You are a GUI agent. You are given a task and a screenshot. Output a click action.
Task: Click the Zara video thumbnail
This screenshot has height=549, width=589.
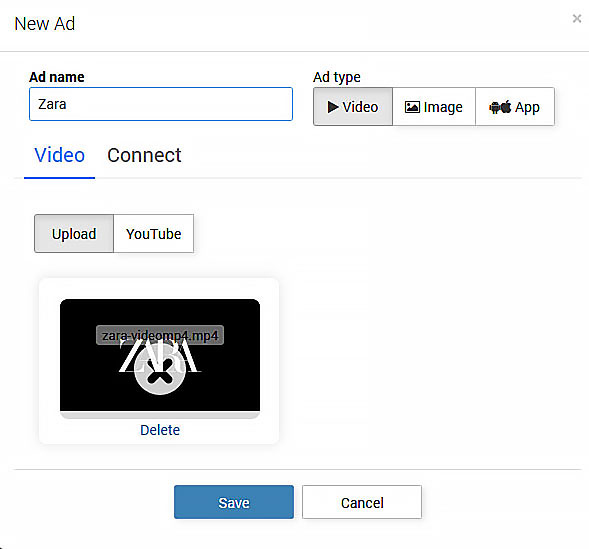tap(160, 355)
